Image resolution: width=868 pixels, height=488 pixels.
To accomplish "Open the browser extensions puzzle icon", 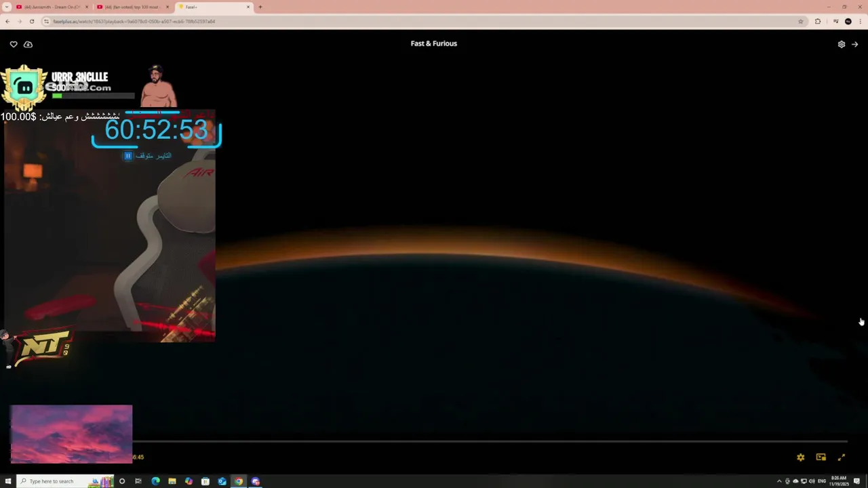I will [x=818, y=21].
